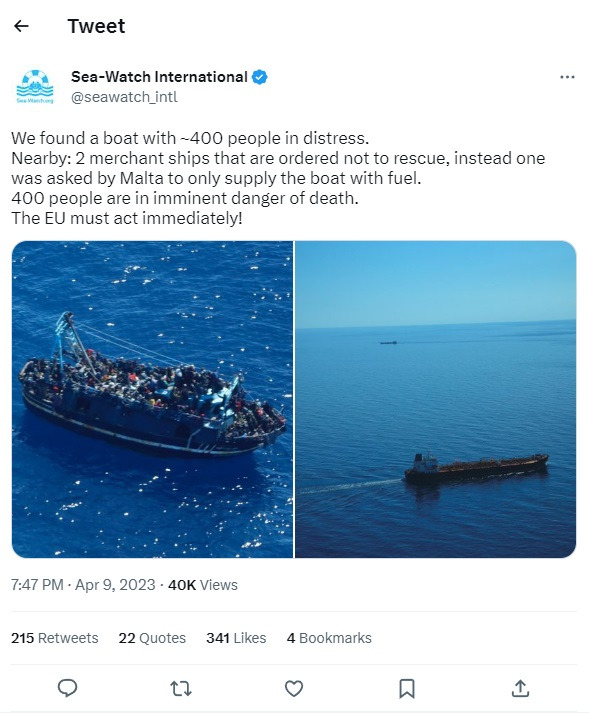The height and width of the screenshot is (713, 589).
Task: Click the Tweet page heading
Action: [x=96, y=26]
